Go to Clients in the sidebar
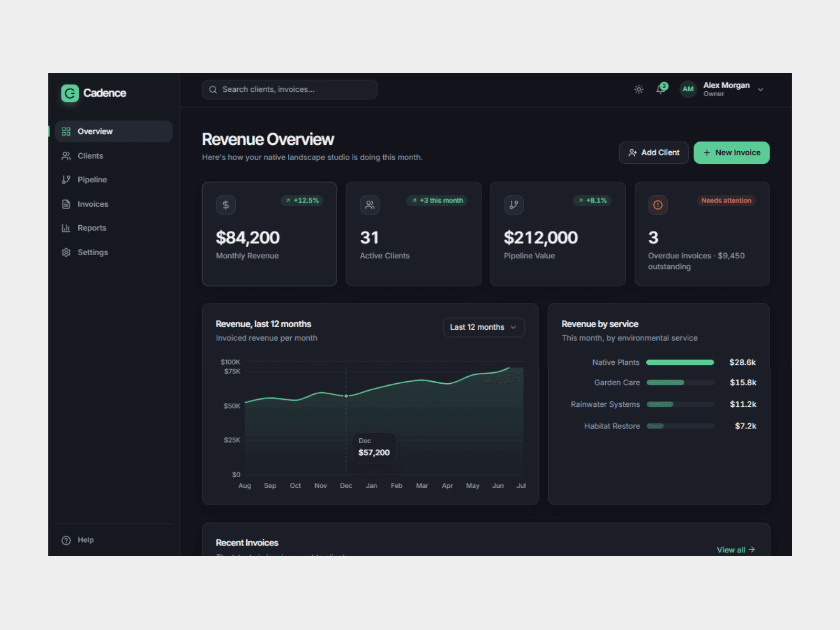This screenshot has width=840, height=630. tap(113, 156)
